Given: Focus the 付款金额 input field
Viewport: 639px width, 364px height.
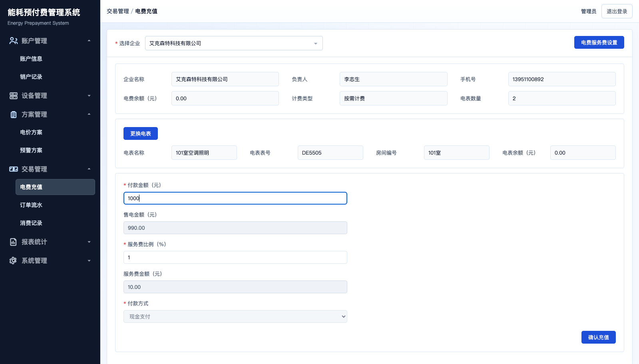Looking at the screenshot, I should click(235, 198).
